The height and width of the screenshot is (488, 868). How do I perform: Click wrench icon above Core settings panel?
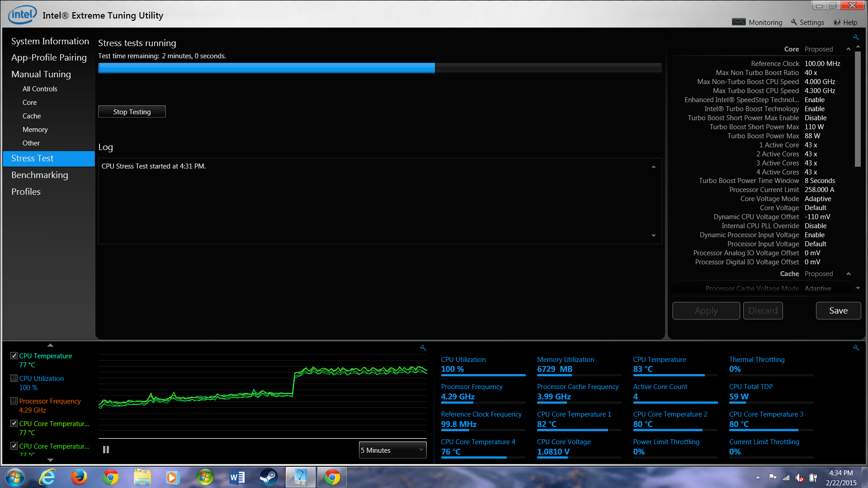[x=856, y=37]
